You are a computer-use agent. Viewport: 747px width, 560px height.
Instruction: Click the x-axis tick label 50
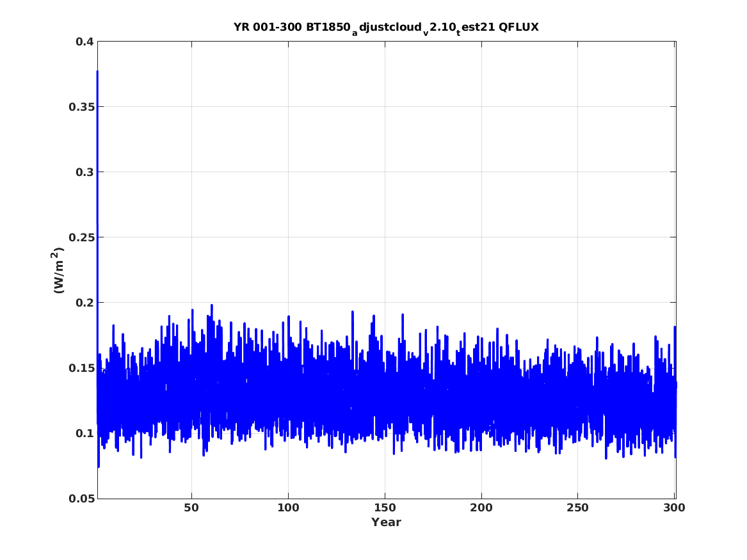pos(191,508)
